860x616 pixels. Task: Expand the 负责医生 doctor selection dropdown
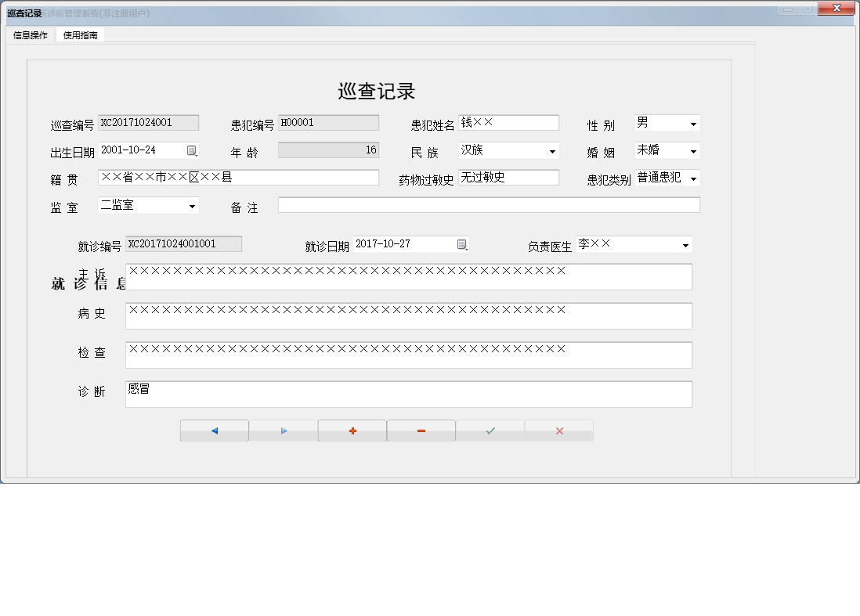click(x=685, y=244)
